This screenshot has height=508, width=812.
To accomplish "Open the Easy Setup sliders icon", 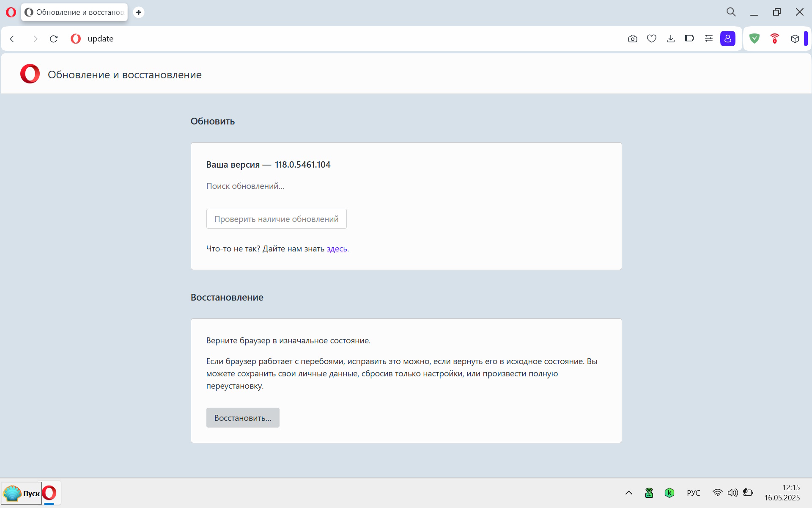I will click(x=709, y=39).
